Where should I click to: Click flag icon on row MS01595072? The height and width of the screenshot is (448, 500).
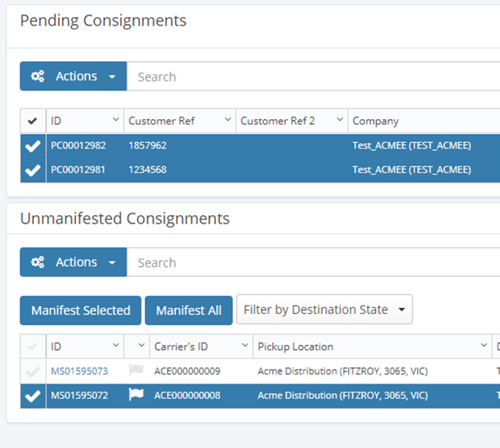point(136,395)
